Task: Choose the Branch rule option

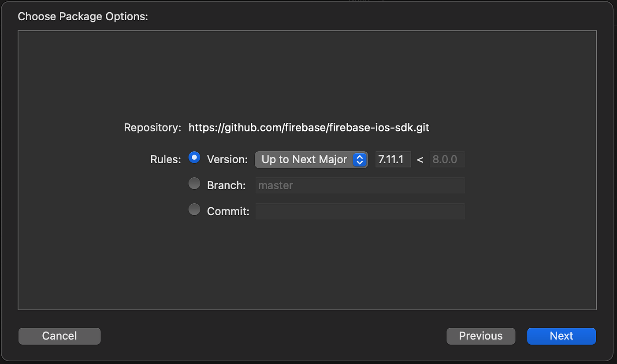Action: [x=194, y=183]
